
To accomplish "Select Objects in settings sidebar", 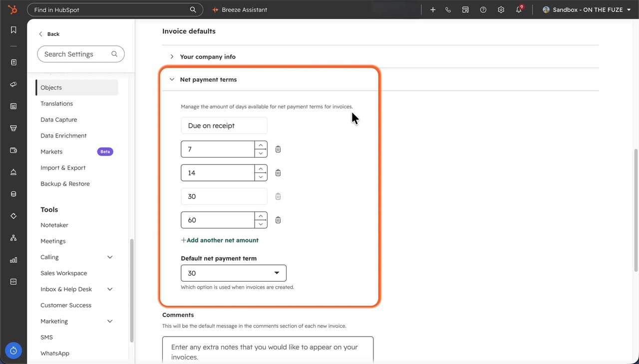I will pos(77,87).
